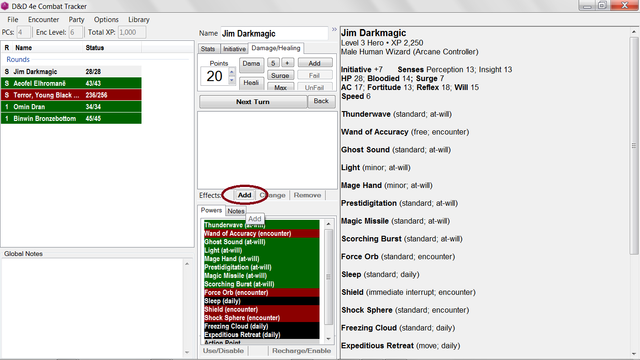Open the Encounter menu
This screenshot has height=360, width=640.
click(x=43, y=20)
